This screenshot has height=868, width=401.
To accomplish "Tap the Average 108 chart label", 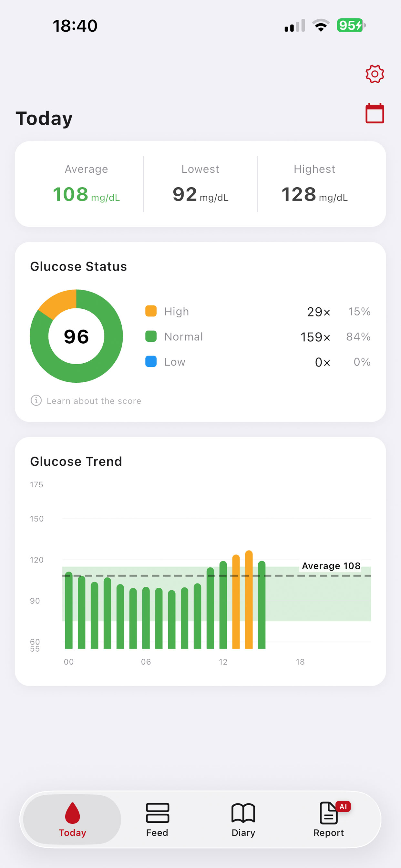I will click(x=331, y=566).
